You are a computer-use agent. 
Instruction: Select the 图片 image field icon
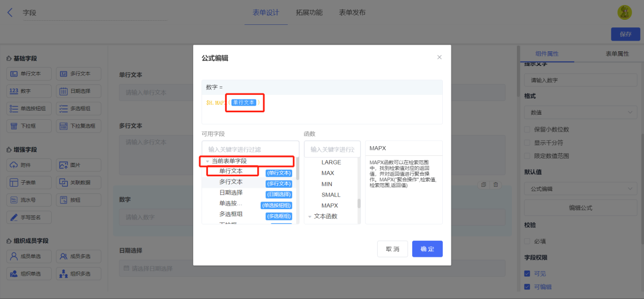click(64, 165)
